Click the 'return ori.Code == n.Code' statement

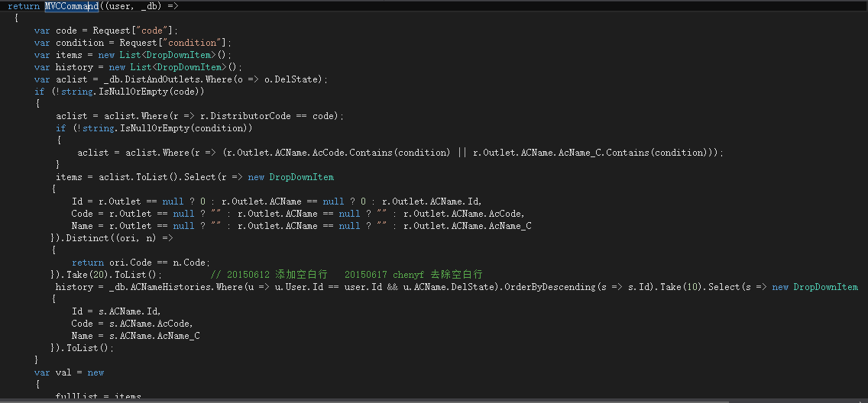pos(141,263)
